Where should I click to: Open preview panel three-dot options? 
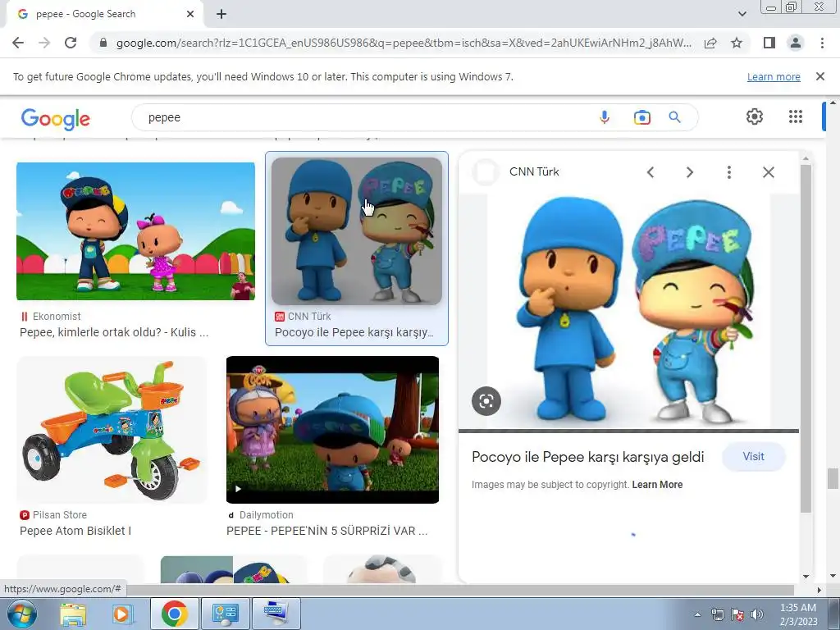click(x=728, y=172)
